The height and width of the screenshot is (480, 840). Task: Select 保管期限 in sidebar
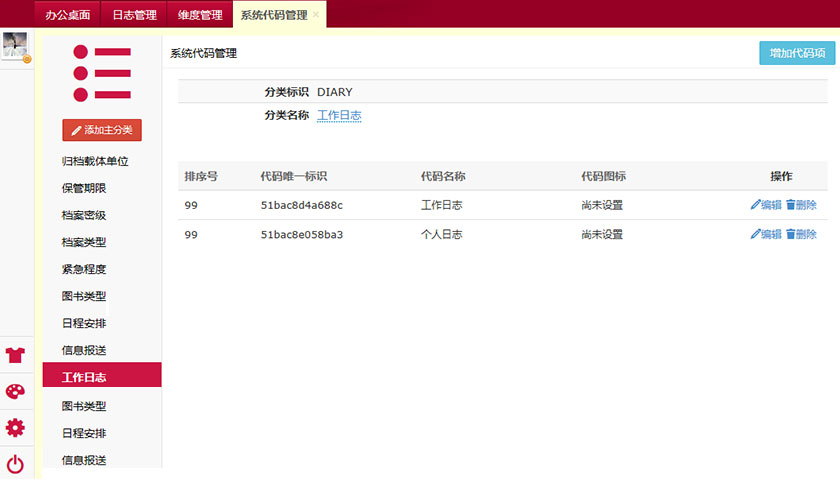(x=84, y=188)
